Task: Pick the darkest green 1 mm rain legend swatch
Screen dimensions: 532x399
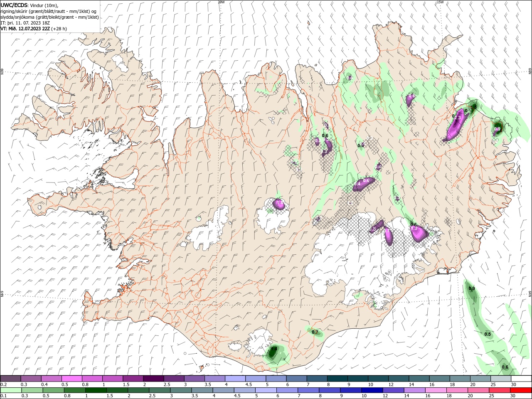Action: [96, 390]
